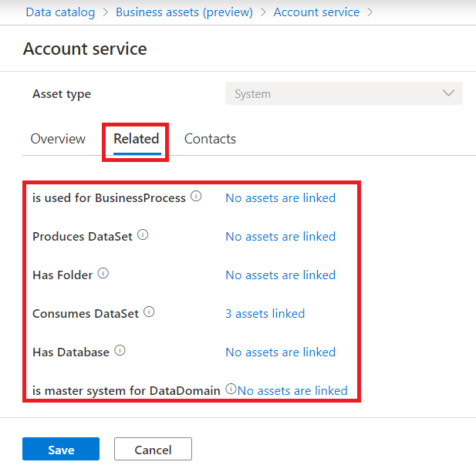Click info icon next to Has Folder
Screen dimensions: 476x472
(103, 274)
